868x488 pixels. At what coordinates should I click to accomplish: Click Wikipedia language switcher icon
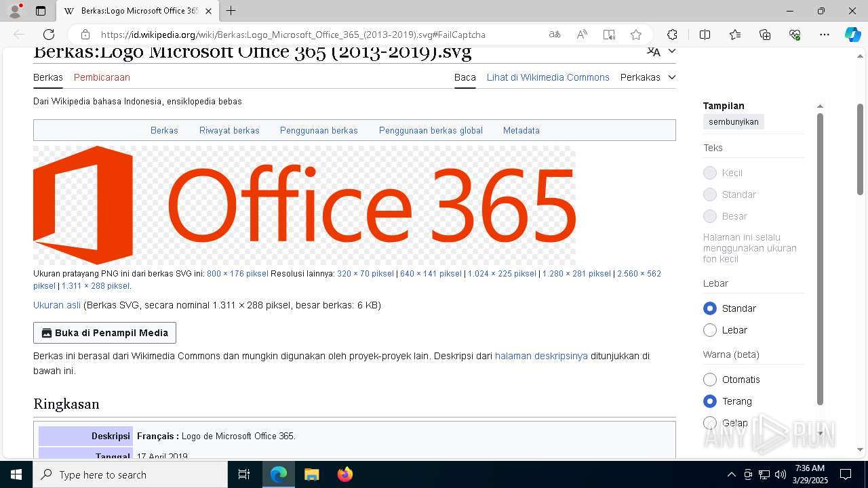click(x=654, y=52)
